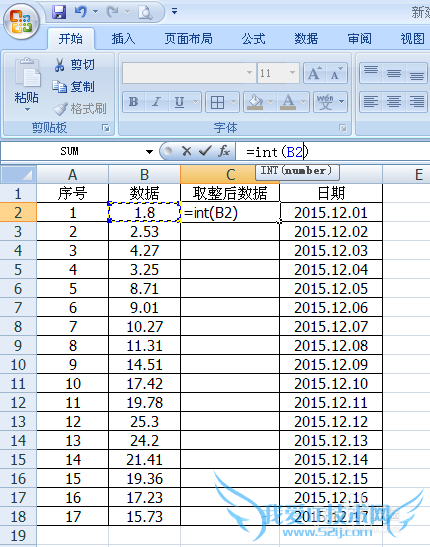Viewport: 430px width, 547px height.
Task: Open borders dropdown arrow
Action: tap(234, 102)
